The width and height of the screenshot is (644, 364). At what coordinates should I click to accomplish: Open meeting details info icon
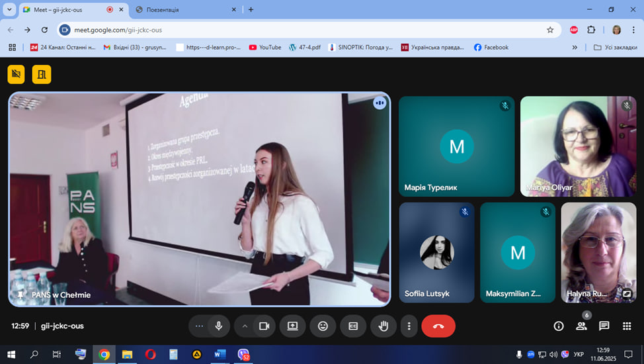pos(559,326)
